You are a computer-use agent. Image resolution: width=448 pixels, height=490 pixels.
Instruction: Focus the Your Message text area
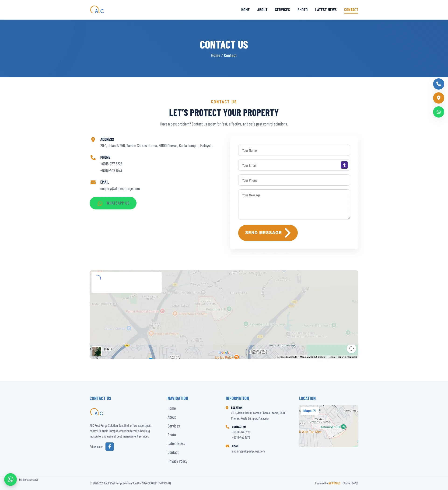(294, 204)
